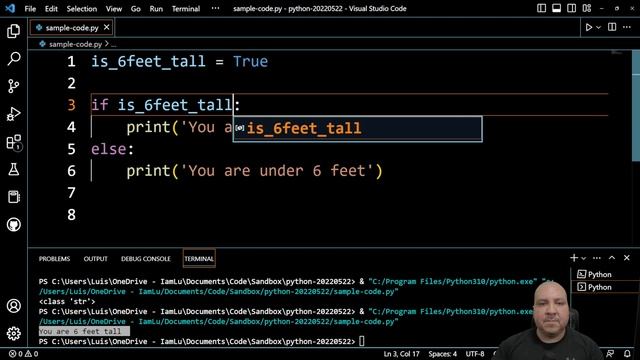Toggle panel layout icon
Viewport: 640px width, 360px height.
556,8
